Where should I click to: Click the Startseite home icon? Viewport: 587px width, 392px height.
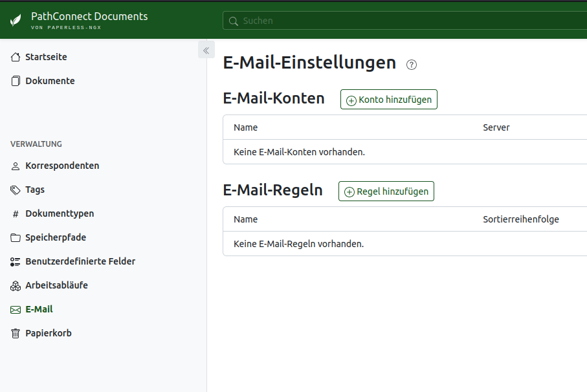pyautogui.click(x=14, y=56)
